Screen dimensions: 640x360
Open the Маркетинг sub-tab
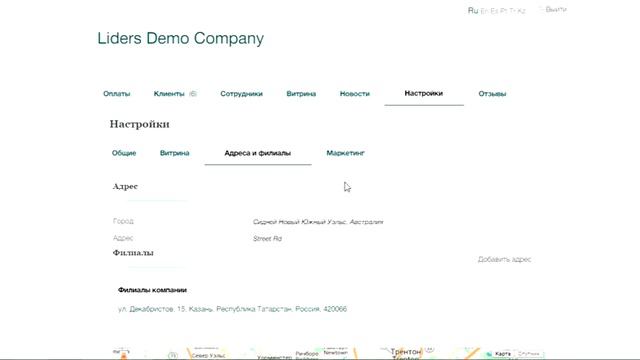point(345,153)
